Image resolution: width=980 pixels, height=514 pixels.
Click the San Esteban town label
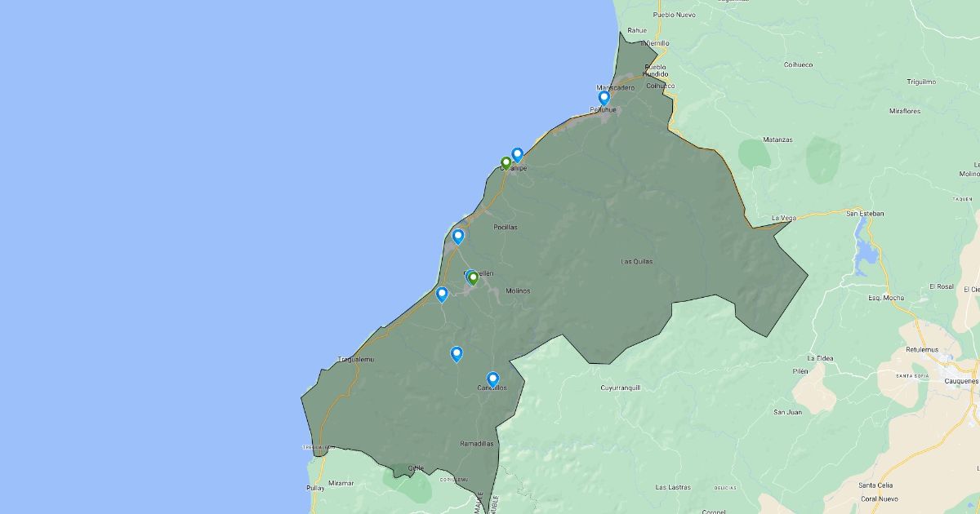pyautogui.click(x=865, y=214)
